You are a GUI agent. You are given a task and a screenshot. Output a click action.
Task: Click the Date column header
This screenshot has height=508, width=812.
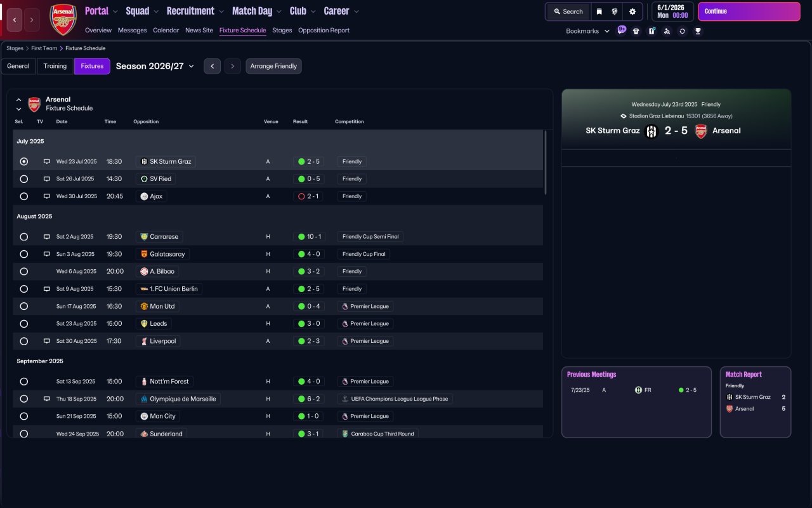coord(62,122)
